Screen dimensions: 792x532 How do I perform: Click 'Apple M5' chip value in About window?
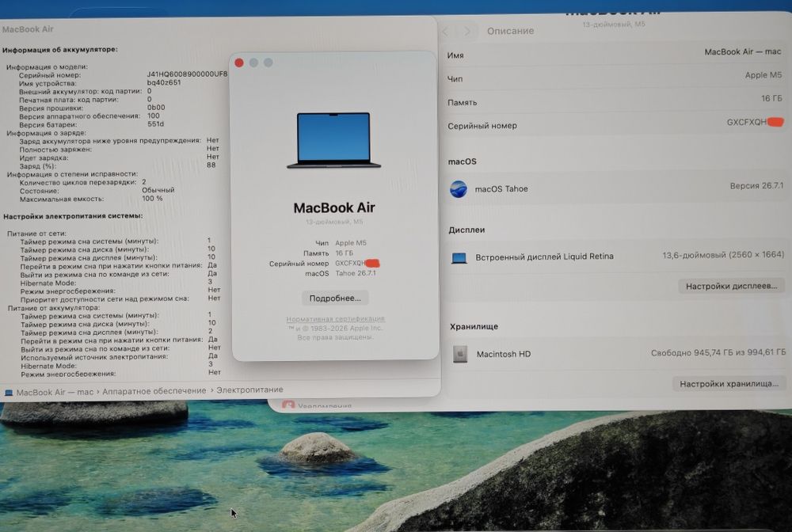351,243
